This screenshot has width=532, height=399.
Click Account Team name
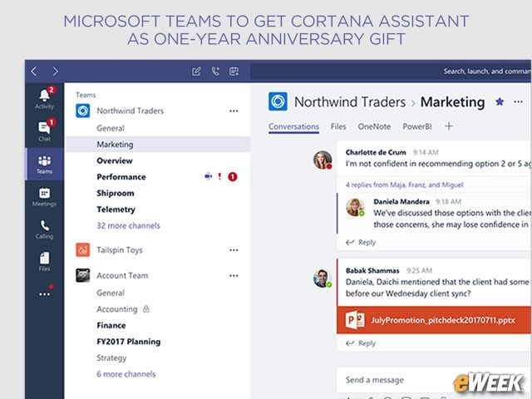[122, 275]
